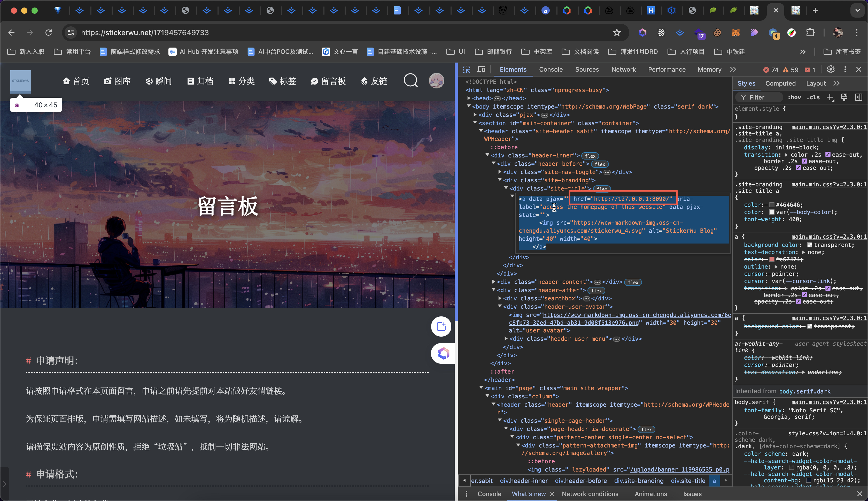
Task: Show the 59 warnings indicator
Action: click(x=790, y=70)
